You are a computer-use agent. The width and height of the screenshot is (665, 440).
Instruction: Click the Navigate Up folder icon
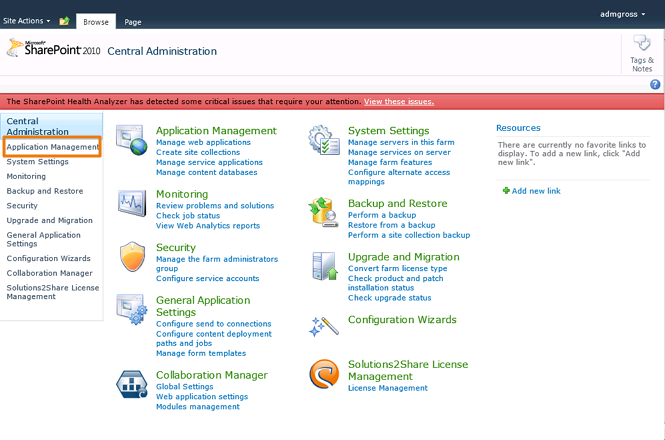pyautogui.click(x=64, y=21)
